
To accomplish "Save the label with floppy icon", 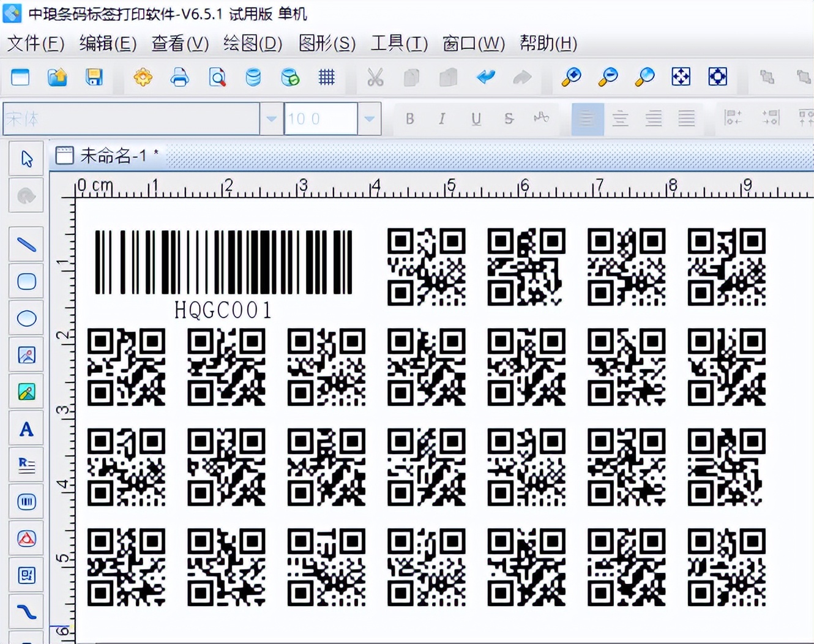I will click(94, 77).
